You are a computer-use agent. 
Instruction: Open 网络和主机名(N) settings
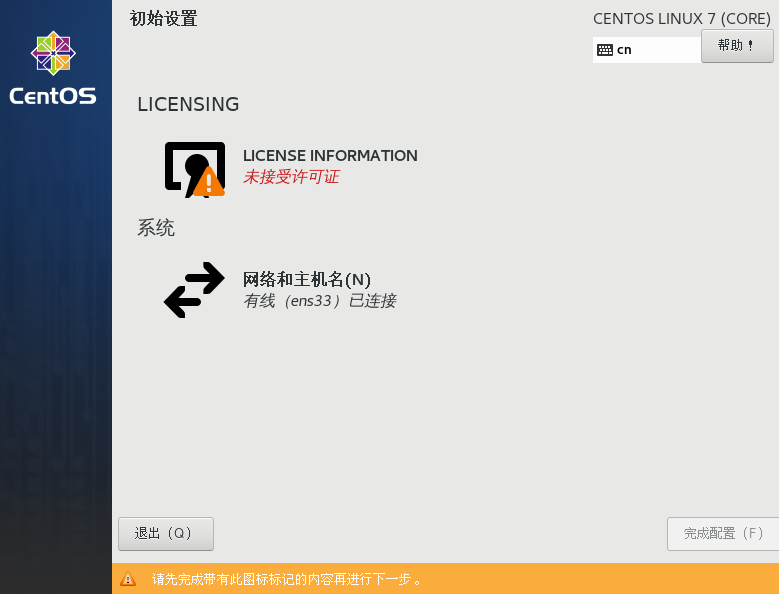307,279
